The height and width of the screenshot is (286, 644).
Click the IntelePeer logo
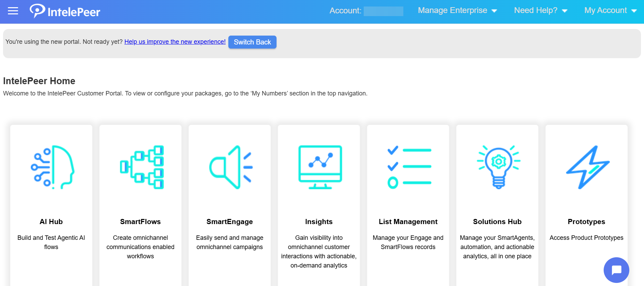tap(65, 11)
